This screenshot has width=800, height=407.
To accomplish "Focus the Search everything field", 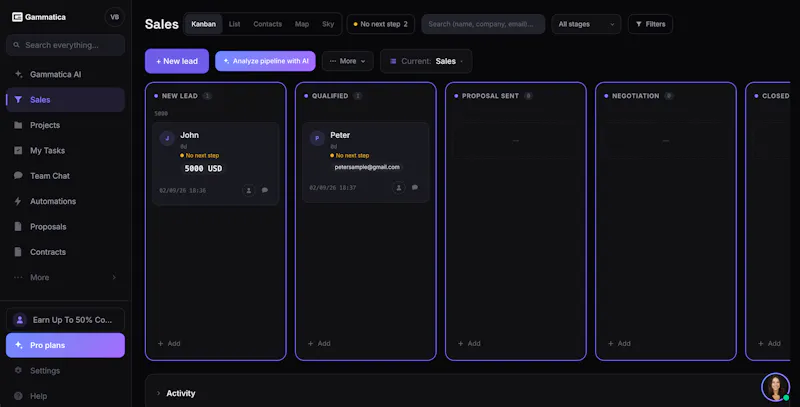I will click(65, 45).
